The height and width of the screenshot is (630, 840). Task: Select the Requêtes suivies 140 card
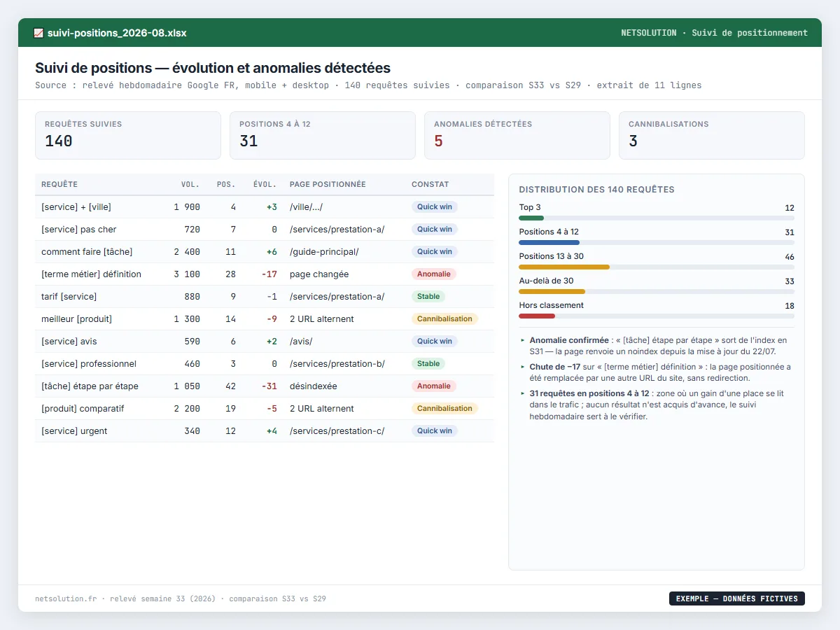pos(128,136)
